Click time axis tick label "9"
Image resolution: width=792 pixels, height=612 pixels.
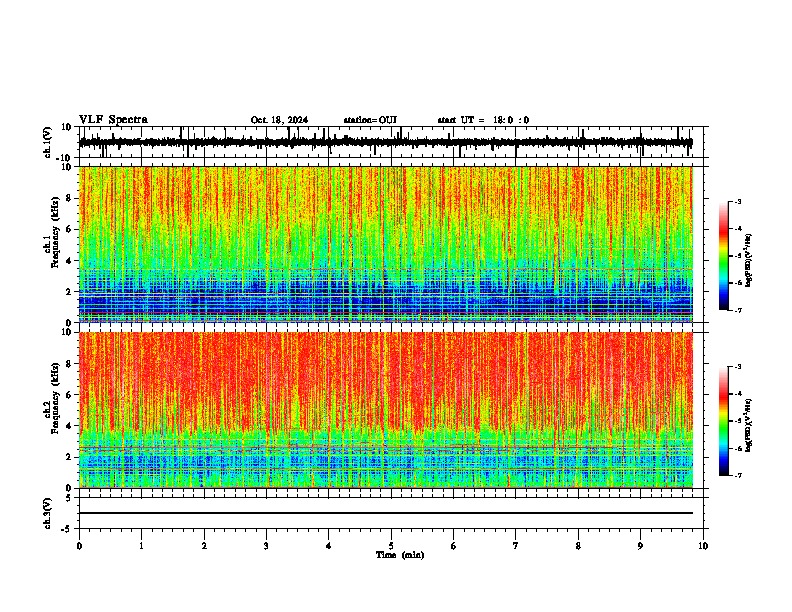pos(640,546)
